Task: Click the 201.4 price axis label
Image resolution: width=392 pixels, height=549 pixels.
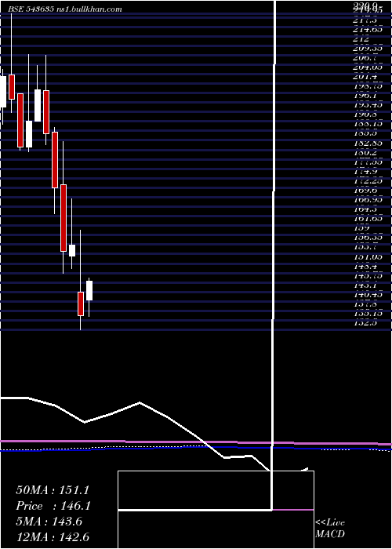Action: coord(365,77)
